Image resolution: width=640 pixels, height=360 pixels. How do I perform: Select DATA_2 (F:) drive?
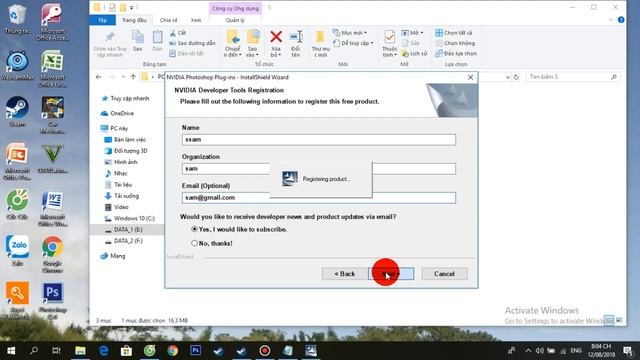point(128,241)
